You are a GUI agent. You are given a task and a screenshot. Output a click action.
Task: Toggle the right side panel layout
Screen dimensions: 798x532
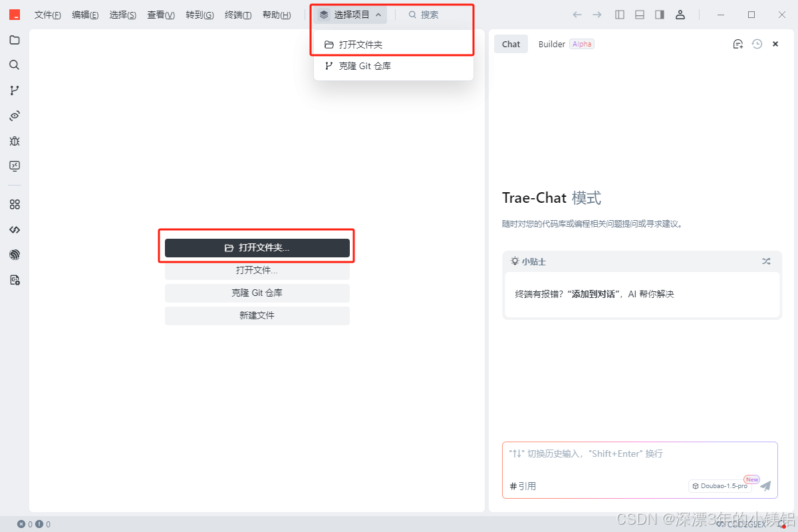pos(660,15)
